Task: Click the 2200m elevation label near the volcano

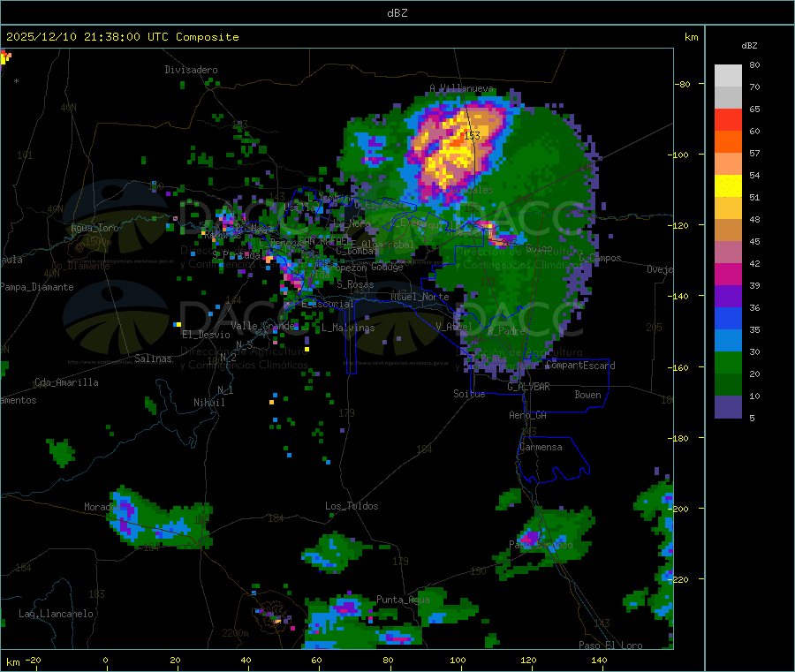Action: coord(235,633)
